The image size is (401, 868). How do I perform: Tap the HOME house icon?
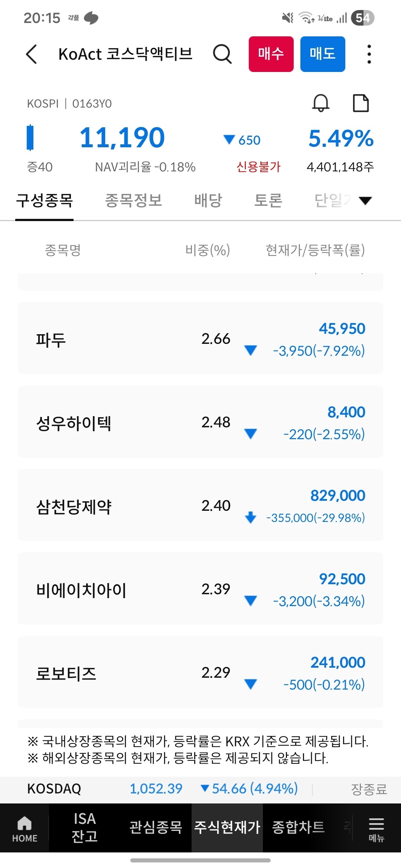coord(25,828)
